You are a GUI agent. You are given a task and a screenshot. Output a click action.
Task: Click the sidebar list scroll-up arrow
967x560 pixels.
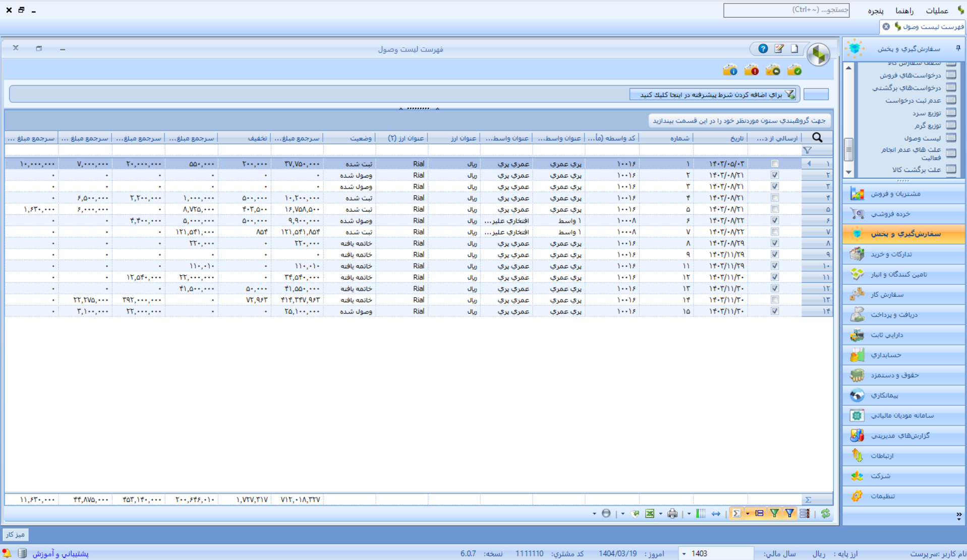click(848, 68)
